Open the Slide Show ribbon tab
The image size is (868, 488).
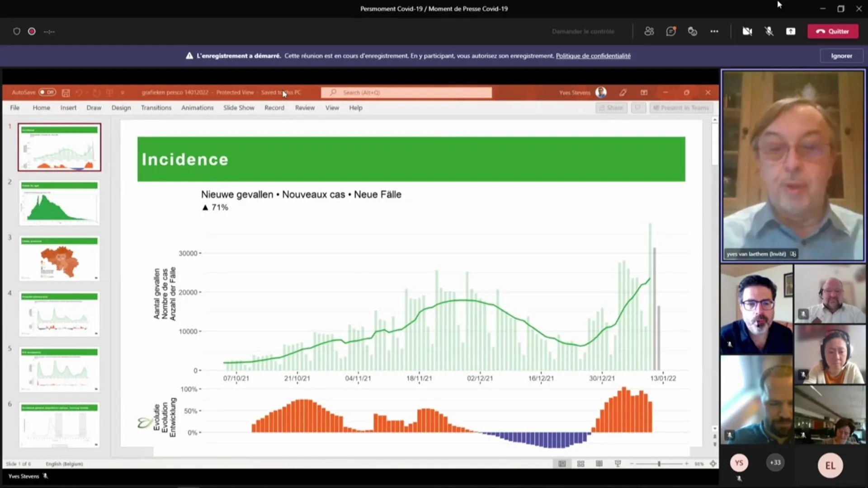pyautogui.click(x=239, y=108)
